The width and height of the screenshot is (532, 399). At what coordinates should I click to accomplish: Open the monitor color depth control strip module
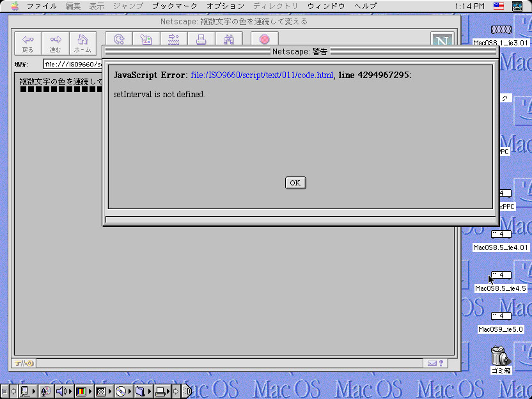84,391
